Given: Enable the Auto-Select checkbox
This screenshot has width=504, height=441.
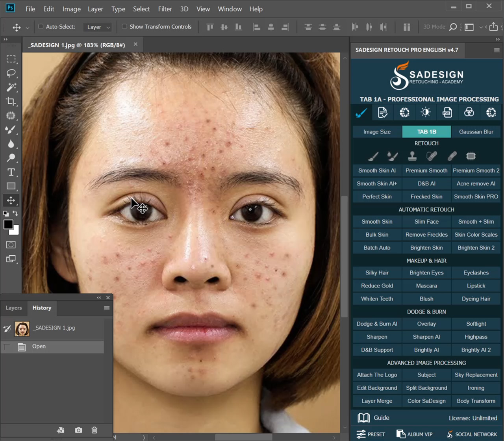Looking at the screenshot, I should (x=41, y=27).
